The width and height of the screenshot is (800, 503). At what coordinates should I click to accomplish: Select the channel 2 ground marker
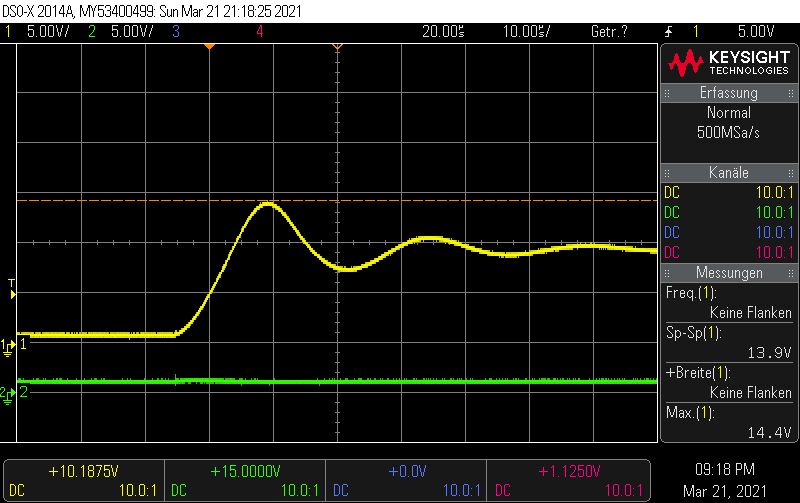(x=7, y=394)
